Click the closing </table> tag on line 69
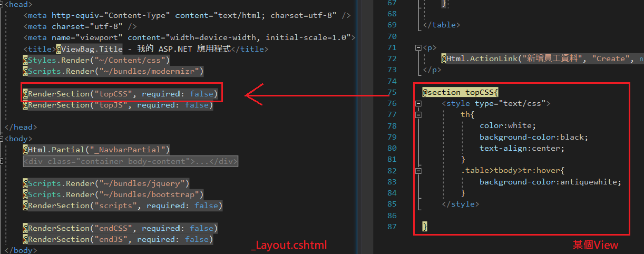This screenshot has width=644, height=254. point(442,25)
